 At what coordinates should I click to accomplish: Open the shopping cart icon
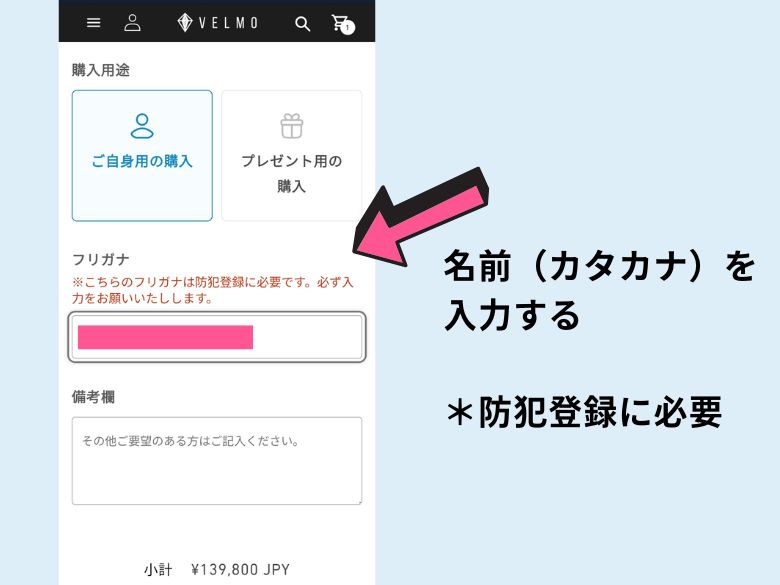340,22
